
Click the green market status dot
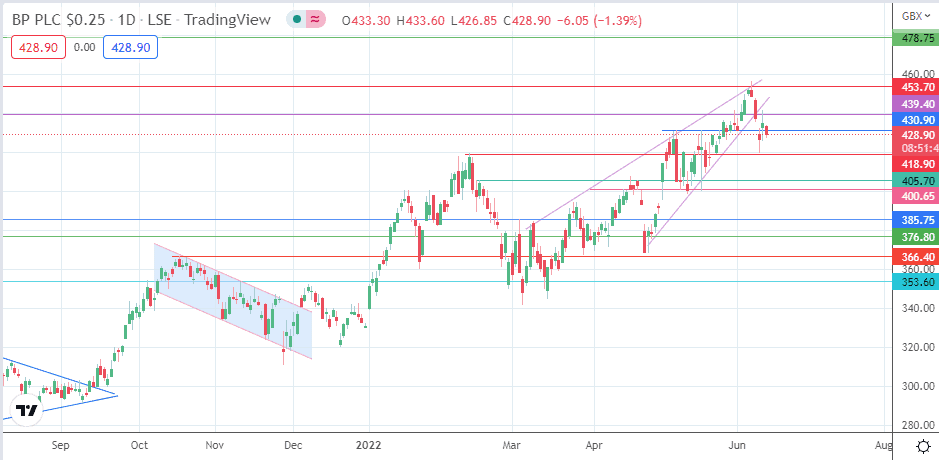(298, 20)
